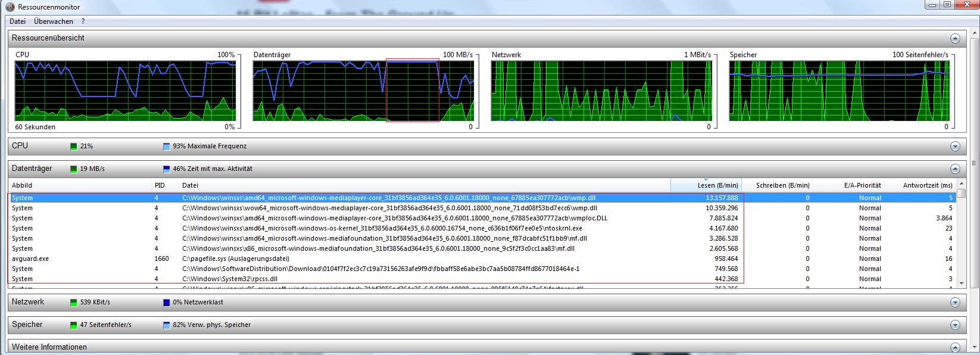Sort by Antwortzeit (ms) column header
Viewport: 980px width, 355px height.
point(920,185)
